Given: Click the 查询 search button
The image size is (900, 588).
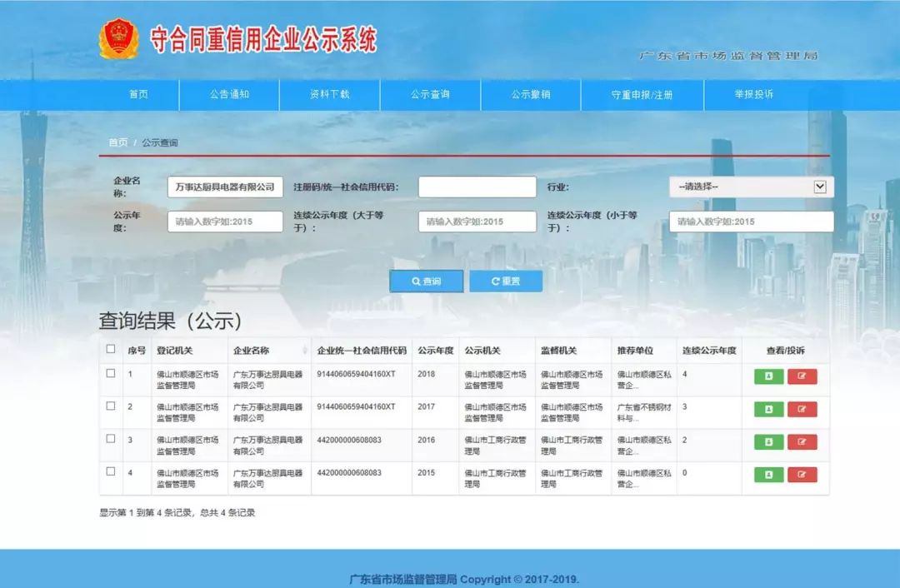Looking at the screenshot, I should pos(426,282).
